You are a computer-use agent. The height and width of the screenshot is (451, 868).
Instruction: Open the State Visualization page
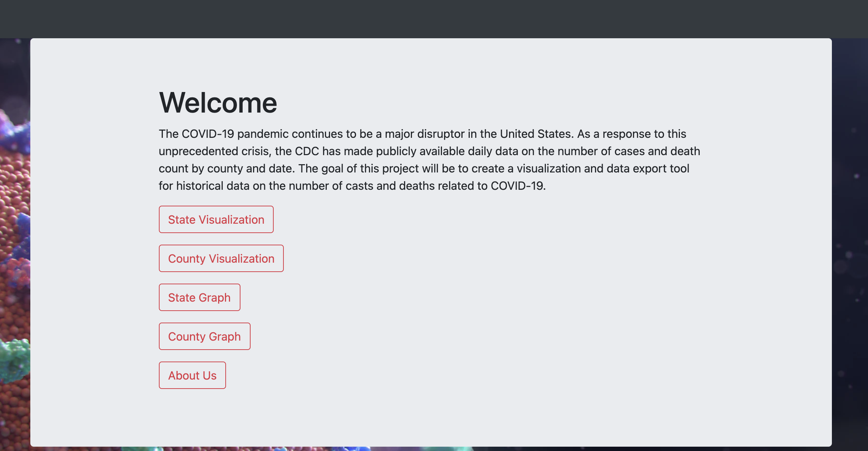(216, 219)
